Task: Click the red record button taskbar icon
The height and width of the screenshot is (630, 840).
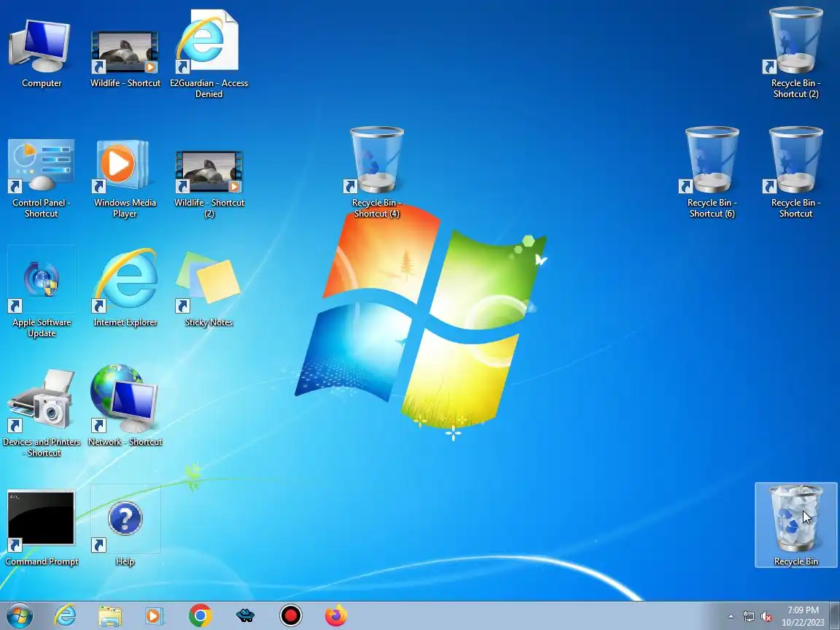Action: coord(291,615)
